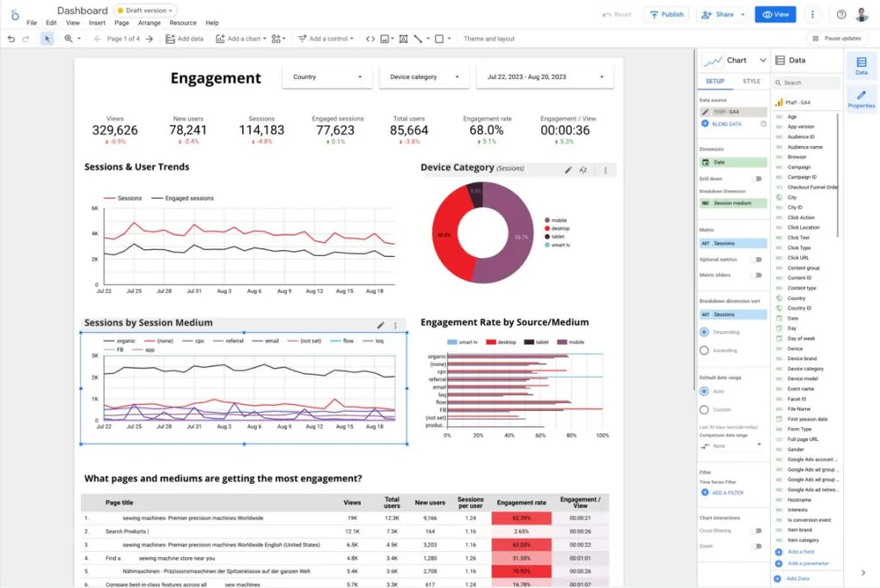Toggle the Cross-filtering switch
Viewport: 880px width, 588px height.
point(758,531)
